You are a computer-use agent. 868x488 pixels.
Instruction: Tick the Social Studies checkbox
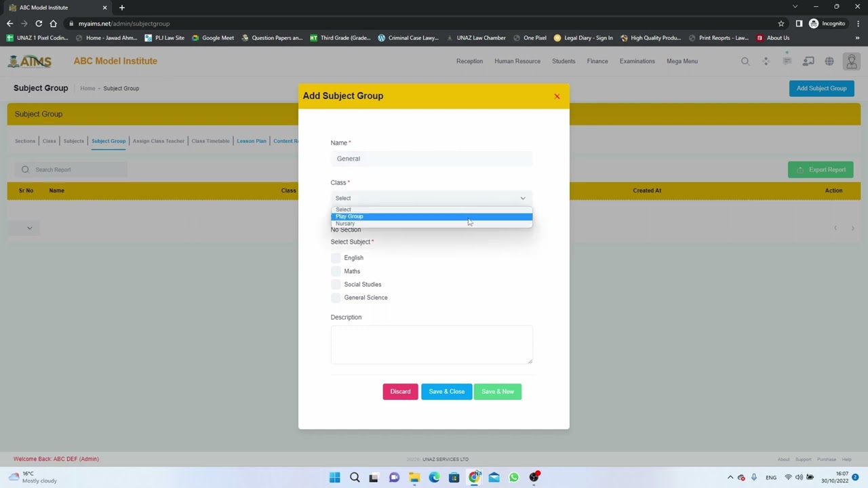(x=336, y=284)
